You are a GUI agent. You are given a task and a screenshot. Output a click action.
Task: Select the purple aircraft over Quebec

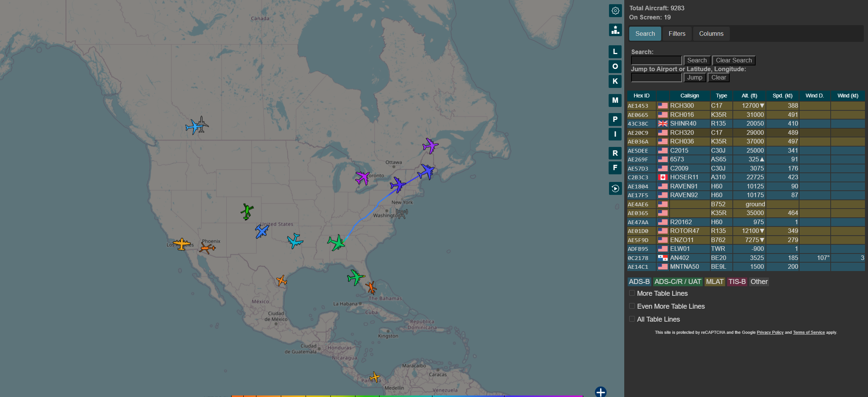pyautogui.click(x=430, y=146)
